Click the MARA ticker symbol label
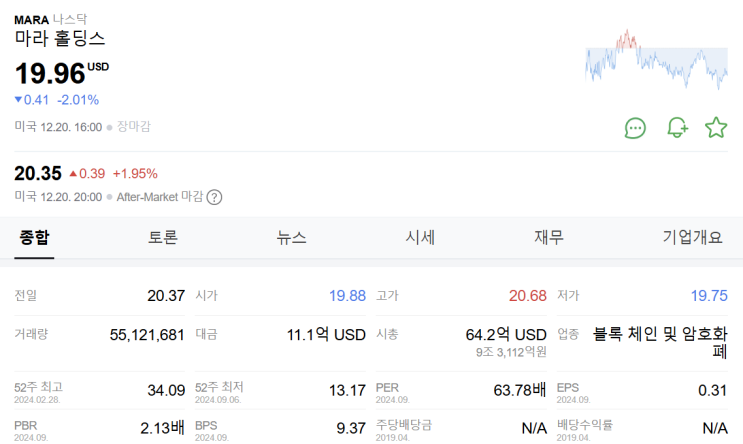 (32, 19)
